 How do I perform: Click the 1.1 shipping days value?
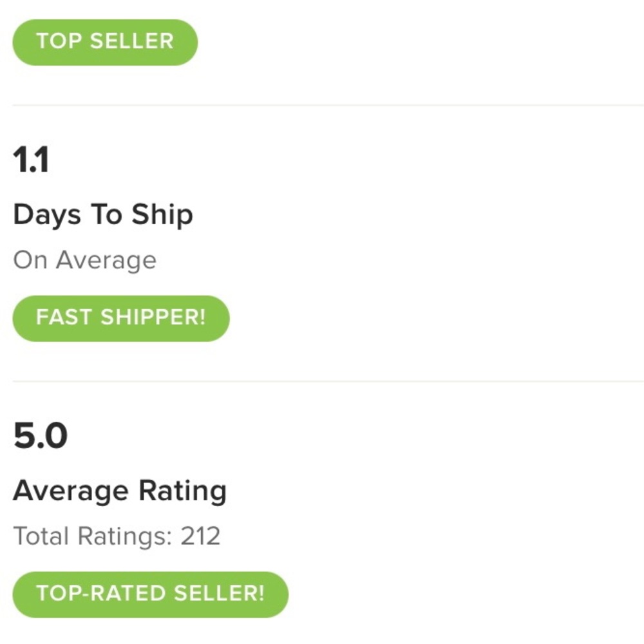click(31, 160)
